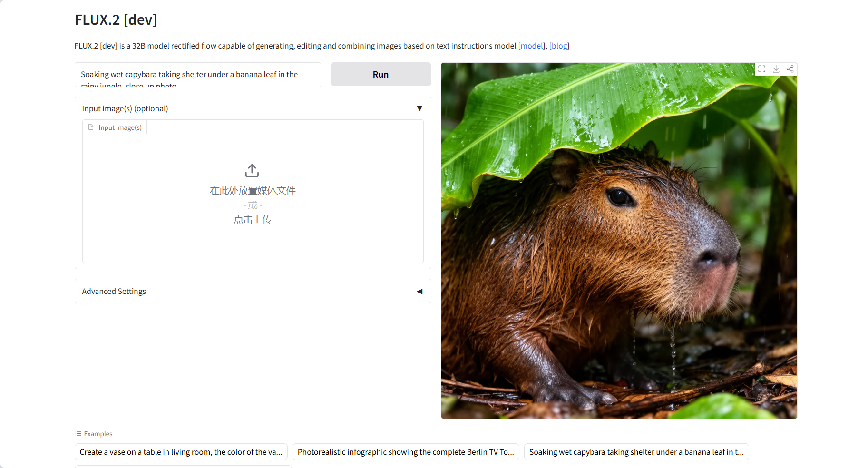Click the Examples section label
Image resolution: width=868 pixels, height=468 pixels.
point(98,434)
